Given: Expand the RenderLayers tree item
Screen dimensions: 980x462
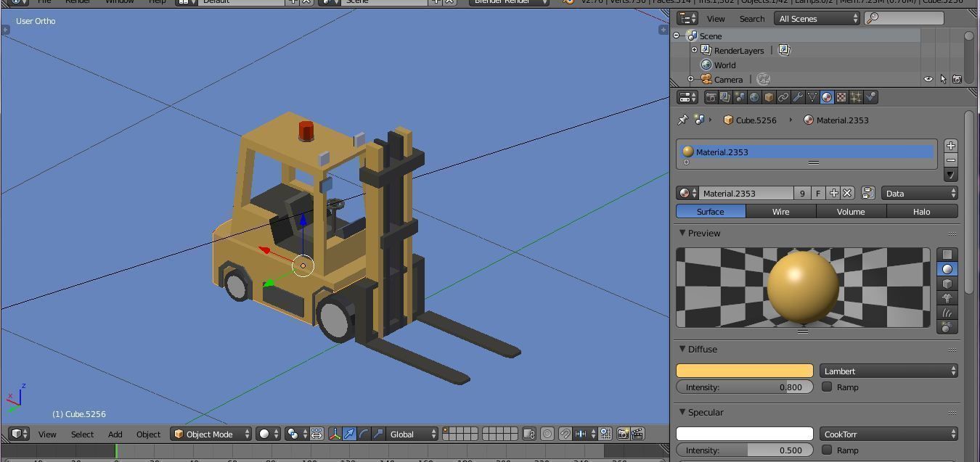Looking at the screenshot, I should (694, 50).
